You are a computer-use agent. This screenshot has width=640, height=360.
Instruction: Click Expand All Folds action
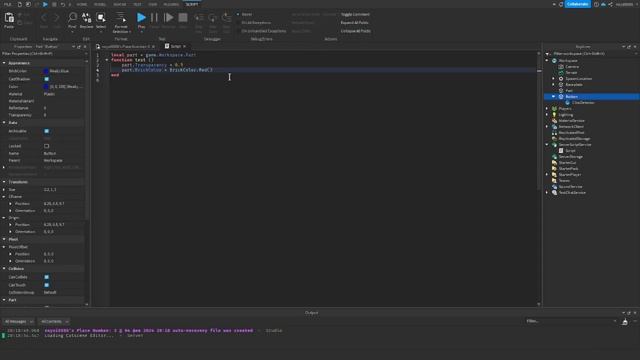click(x=354, y=22)
